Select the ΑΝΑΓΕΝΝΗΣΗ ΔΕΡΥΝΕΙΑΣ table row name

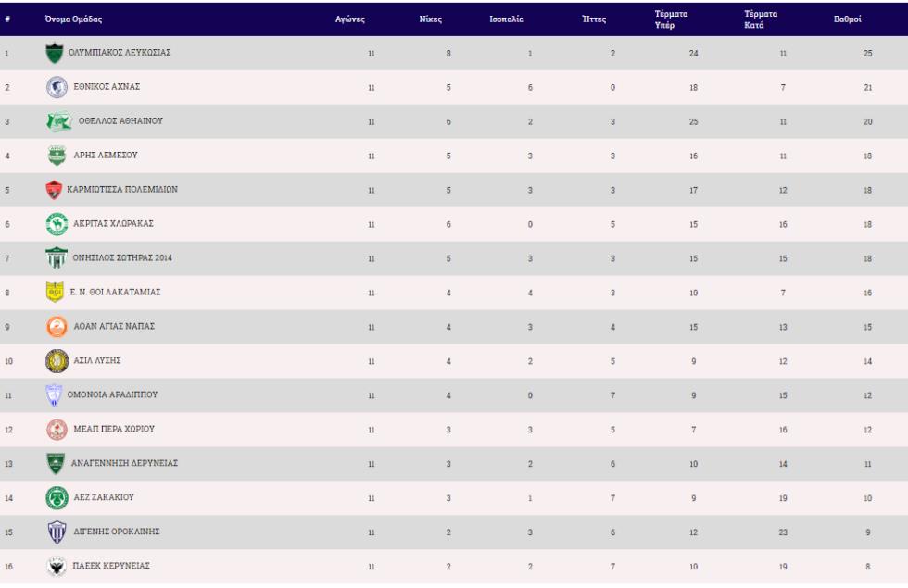tap(124, 463)
